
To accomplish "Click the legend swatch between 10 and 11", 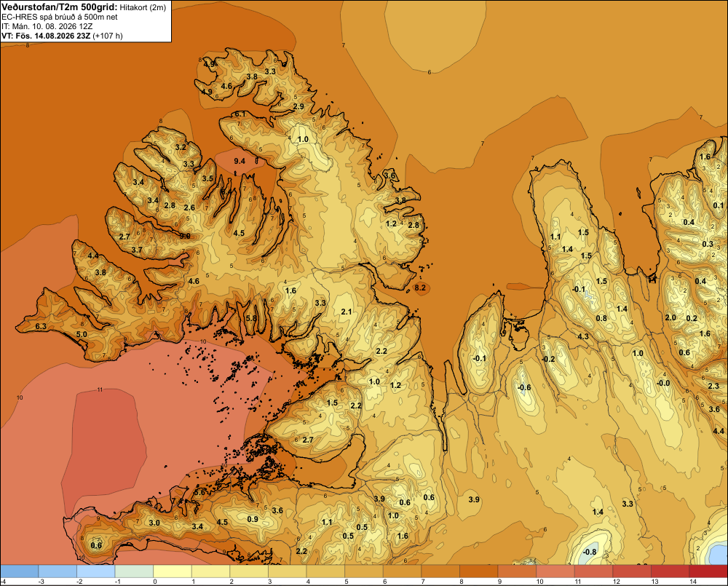I will (555, 571).
